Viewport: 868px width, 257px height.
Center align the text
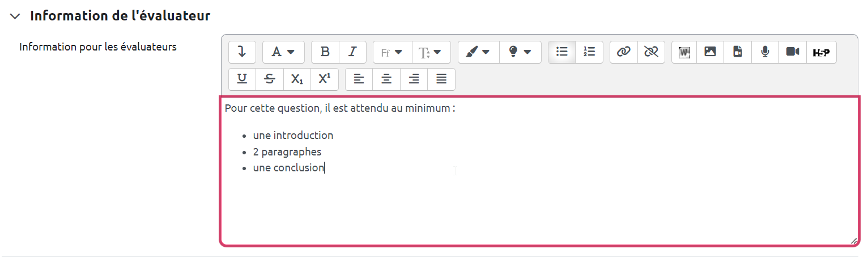pyautogui.click(x=386, y=79)
